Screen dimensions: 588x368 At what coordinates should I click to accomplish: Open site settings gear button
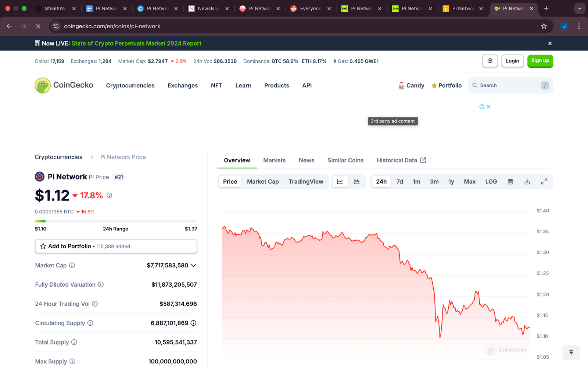[x=490, y=61]
